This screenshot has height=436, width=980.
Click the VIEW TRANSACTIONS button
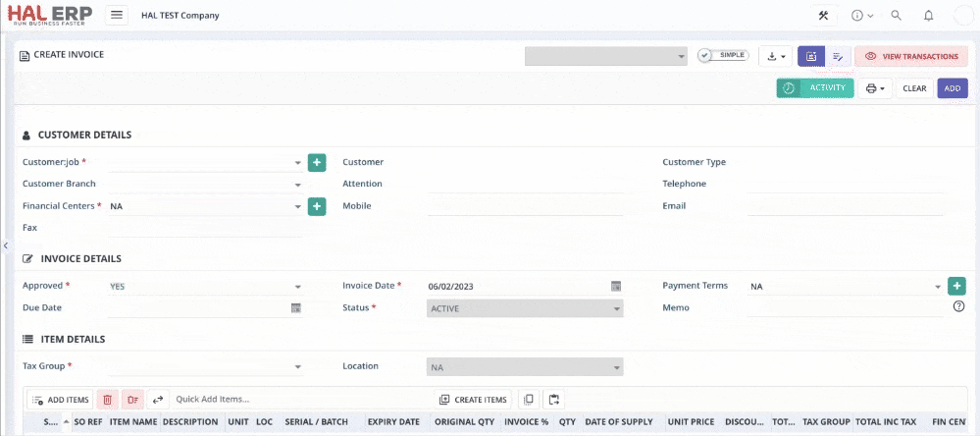point(911,57)
